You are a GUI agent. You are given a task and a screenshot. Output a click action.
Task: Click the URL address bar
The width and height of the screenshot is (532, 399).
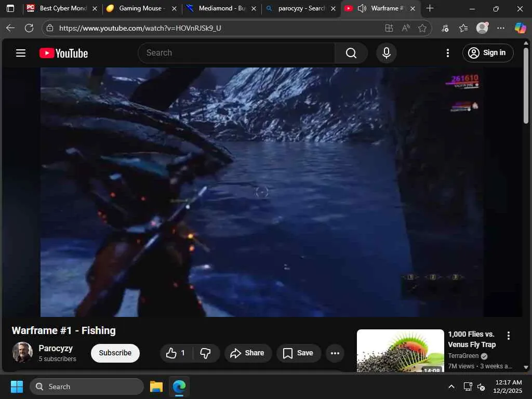point(217,28)
